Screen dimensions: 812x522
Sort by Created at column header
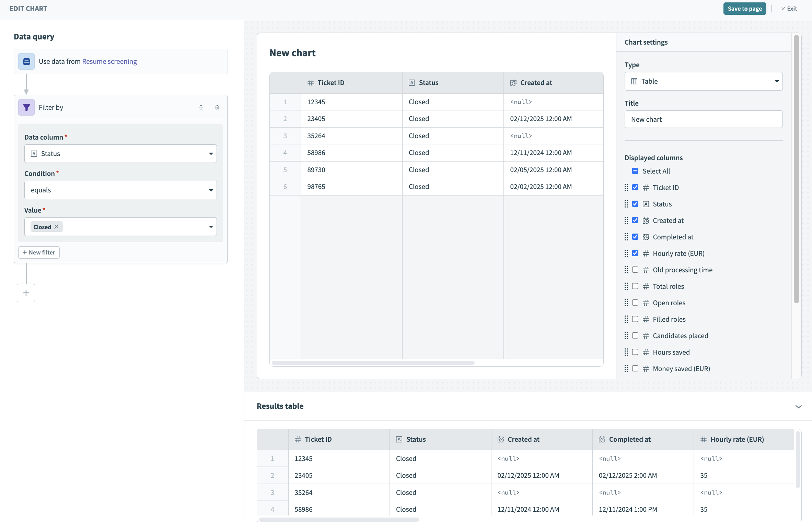point(536,83)
